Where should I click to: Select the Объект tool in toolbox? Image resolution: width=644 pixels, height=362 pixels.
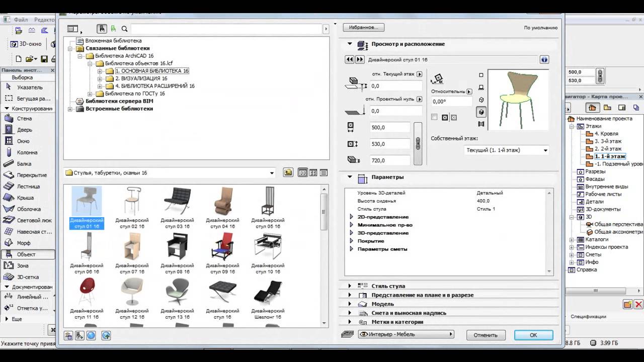(x=28, y=254)
